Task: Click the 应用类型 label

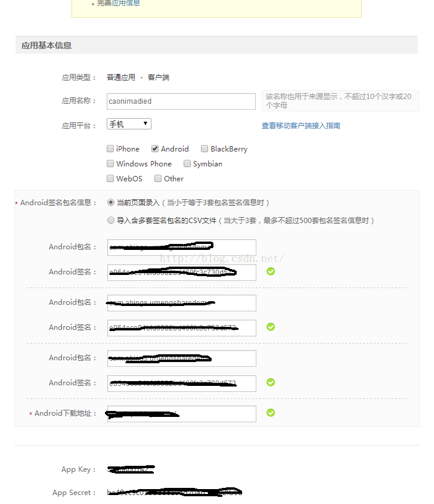Action: point(79,78)
